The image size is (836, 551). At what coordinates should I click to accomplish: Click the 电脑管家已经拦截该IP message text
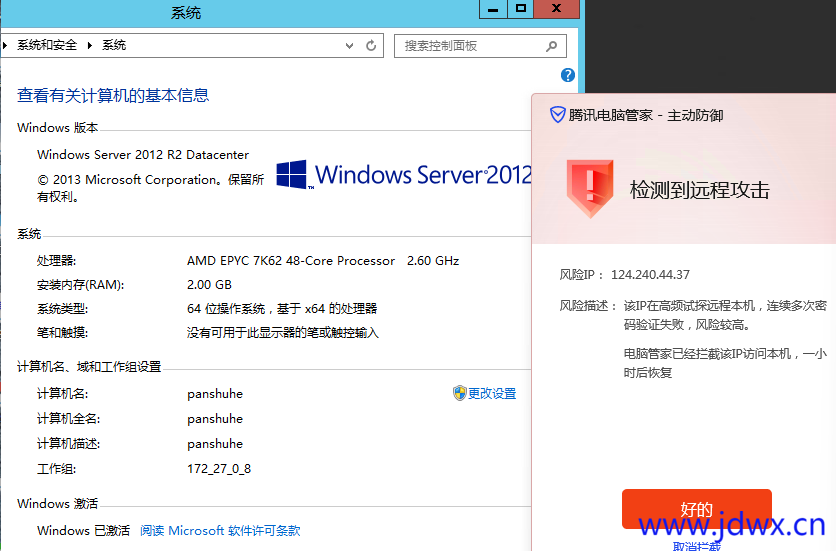coord(725,363)
